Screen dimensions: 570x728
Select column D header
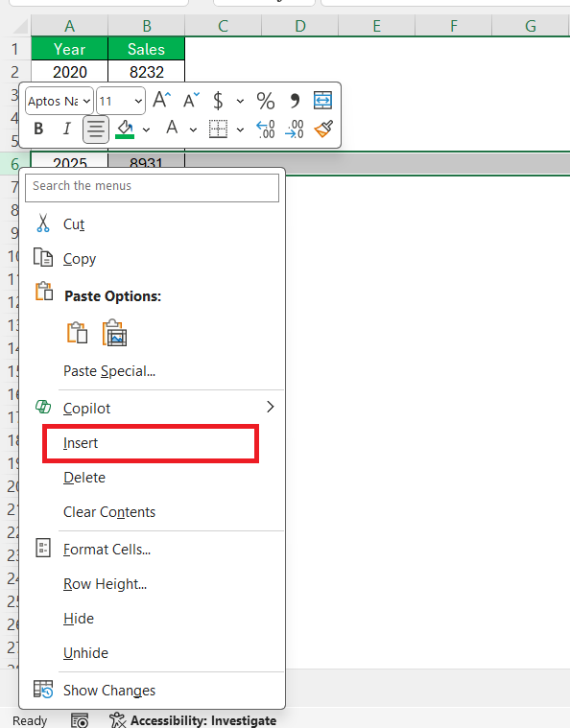(300, 26)
